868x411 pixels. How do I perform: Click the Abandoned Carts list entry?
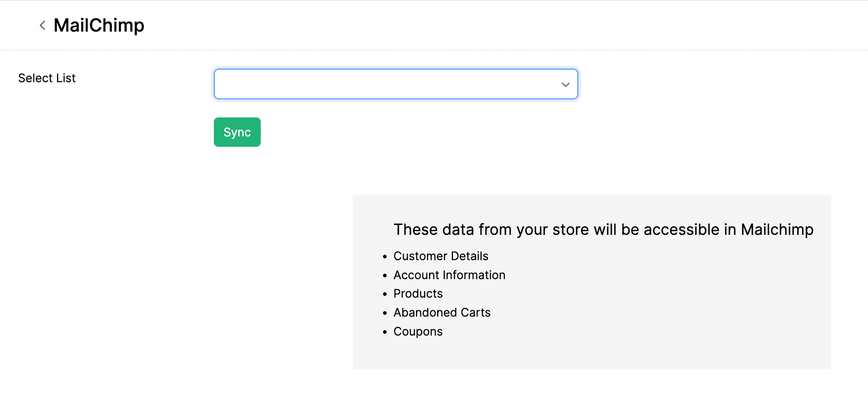tap(442, 313)
